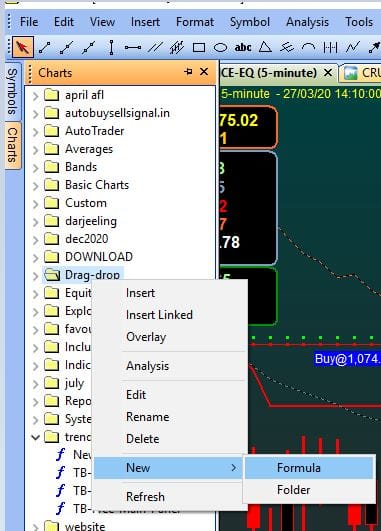Select the rectangle drawing tool

pos(199,47)
